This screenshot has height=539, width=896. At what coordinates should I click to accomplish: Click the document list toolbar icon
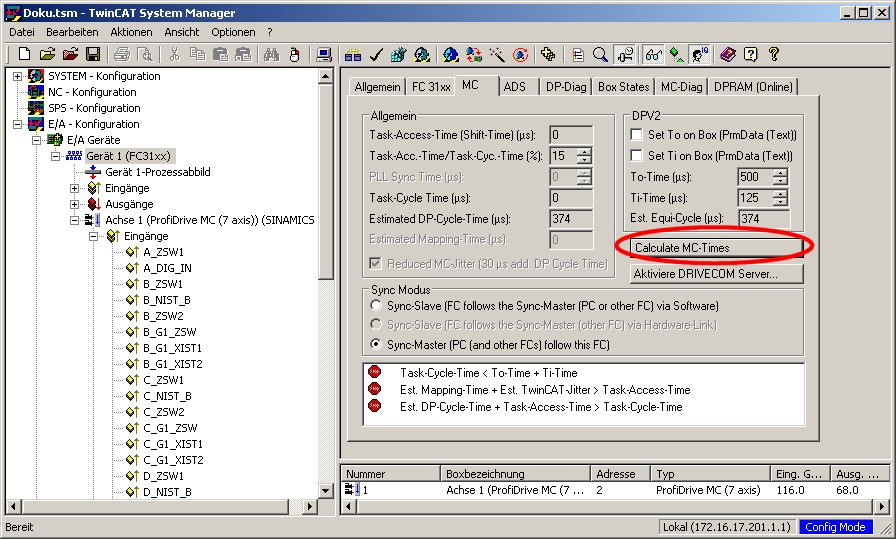(x=578, y=54)
